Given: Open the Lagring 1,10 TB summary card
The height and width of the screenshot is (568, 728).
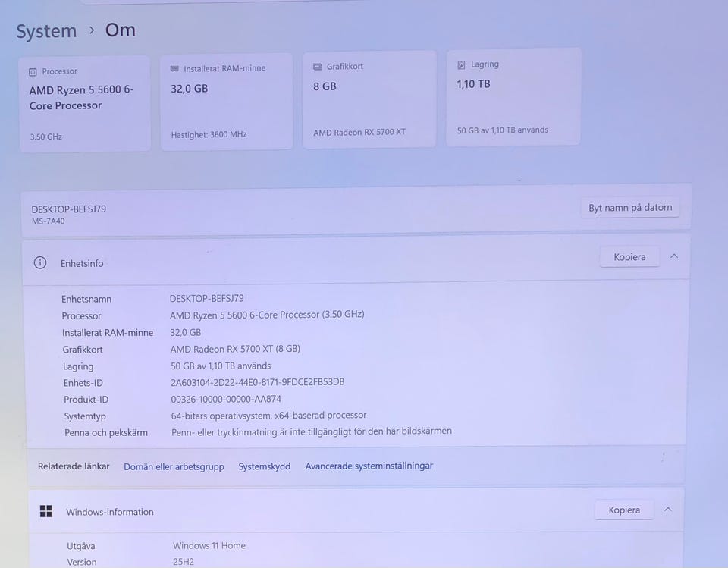Looking at the screenshot, I should 513,97.
